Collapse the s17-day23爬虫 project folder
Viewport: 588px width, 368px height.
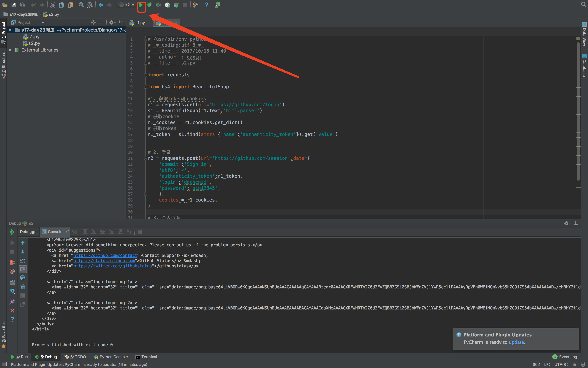tap(10, 30)
